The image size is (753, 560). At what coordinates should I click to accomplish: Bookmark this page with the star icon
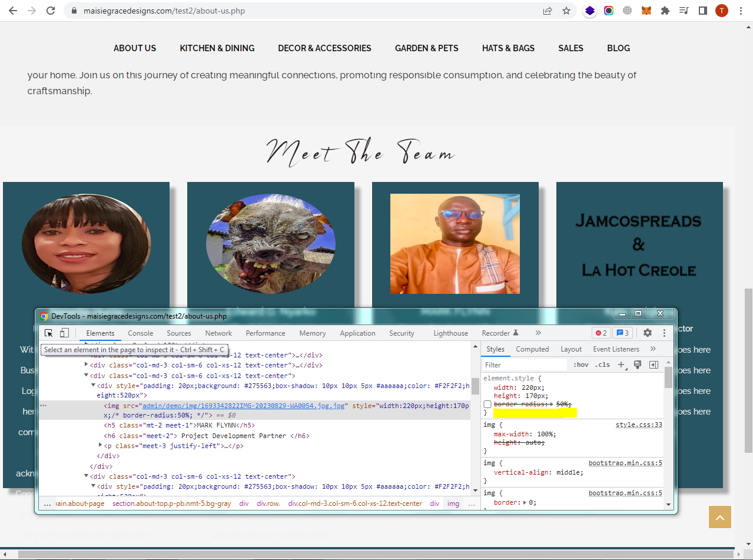coord(566,11)
